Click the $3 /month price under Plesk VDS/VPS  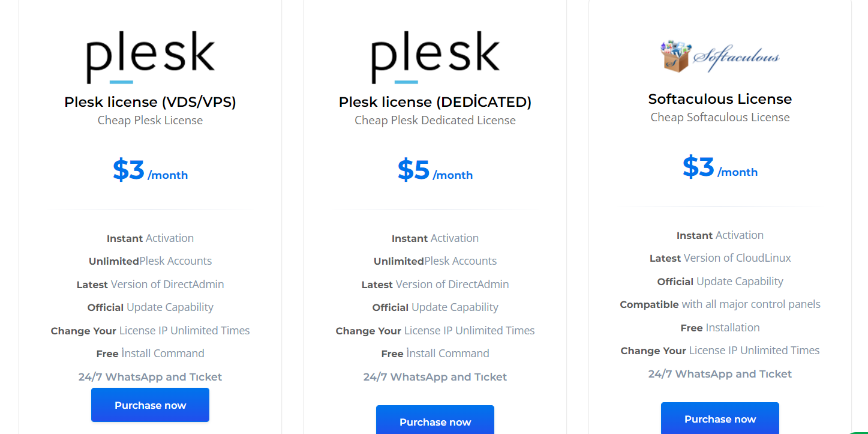[x=150, y=170]
